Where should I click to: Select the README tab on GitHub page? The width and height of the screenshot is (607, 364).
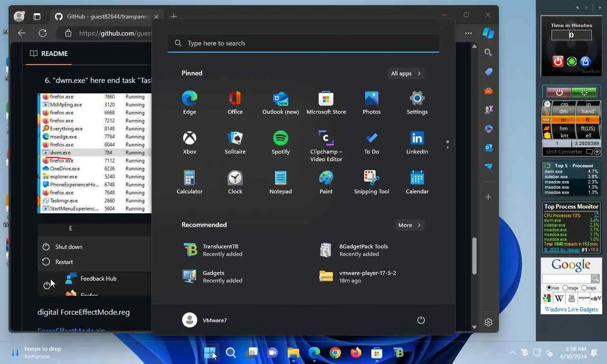click(x=48, y=54)
